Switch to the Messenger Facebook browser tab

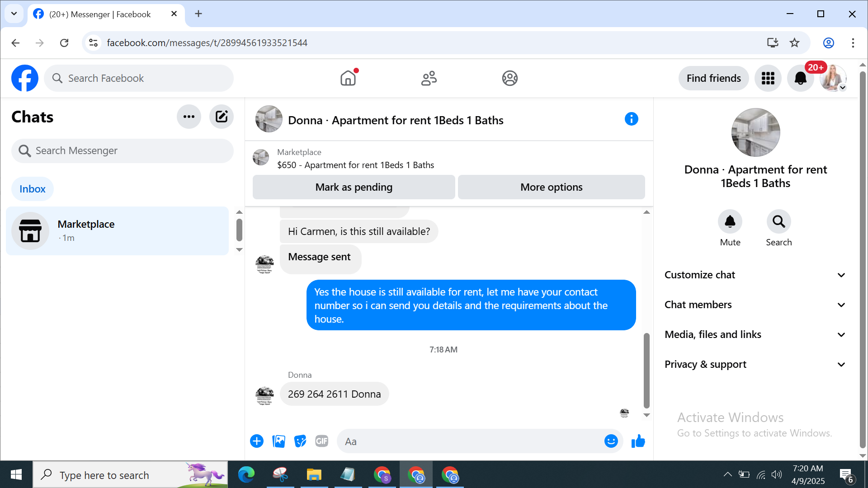[106, 14]
